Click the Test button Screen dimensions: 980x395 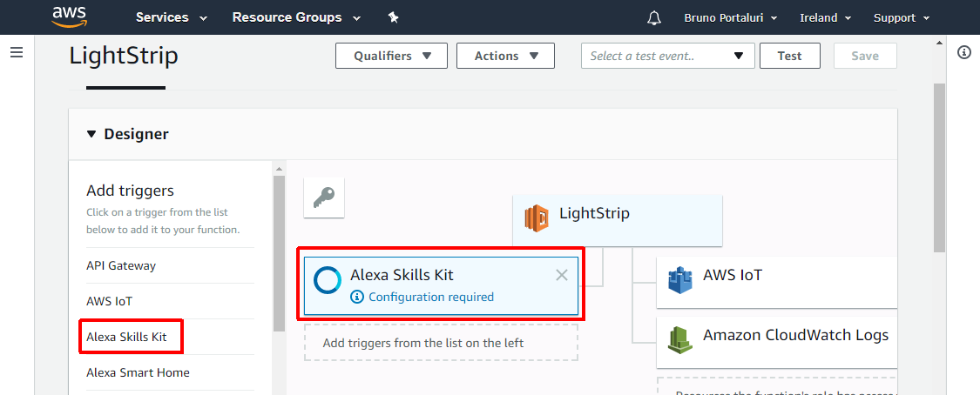click(x=789, y=56)
